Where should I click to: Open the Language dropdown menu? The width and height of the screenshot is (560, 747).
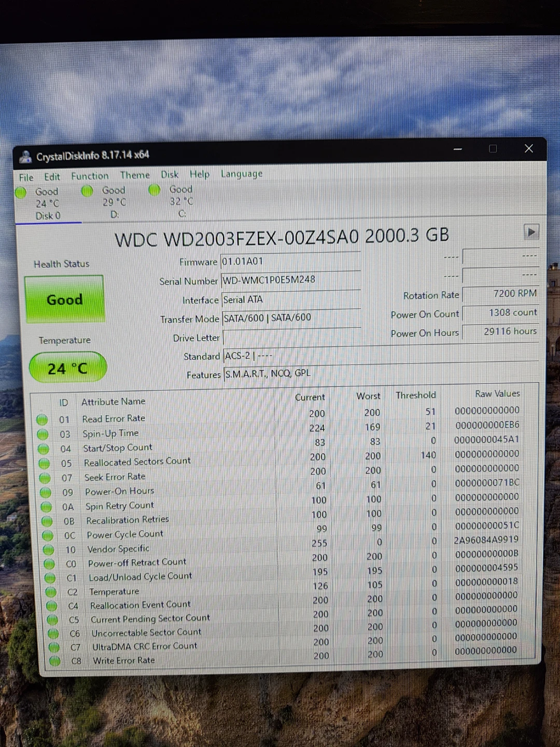pyautogui.click(x=241, y=174)
